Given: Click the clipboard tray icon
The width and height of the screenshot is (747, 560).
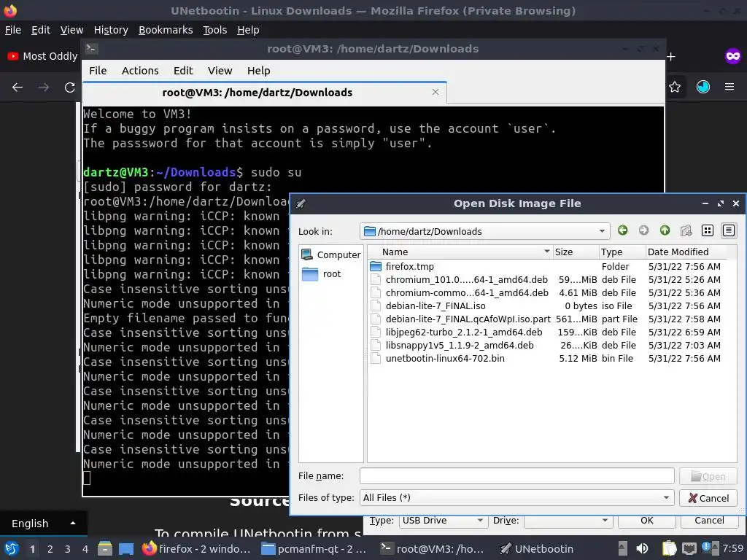Looking at the screenshot, I should coord(670,548).
